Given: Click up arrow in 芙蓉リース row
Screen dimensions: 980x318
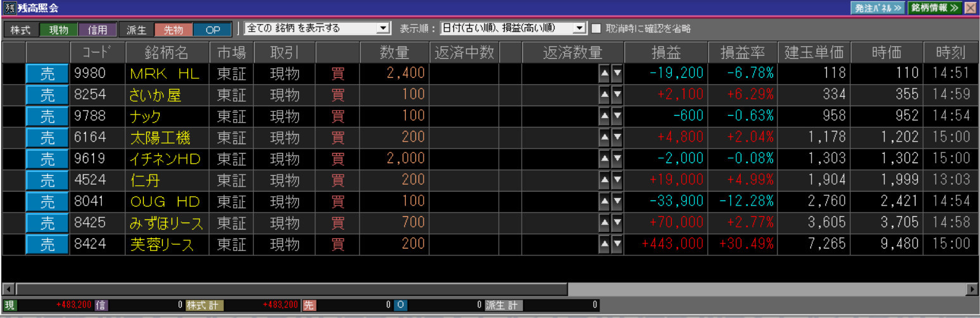Looking at the screenshot, I should coord(605,245).
